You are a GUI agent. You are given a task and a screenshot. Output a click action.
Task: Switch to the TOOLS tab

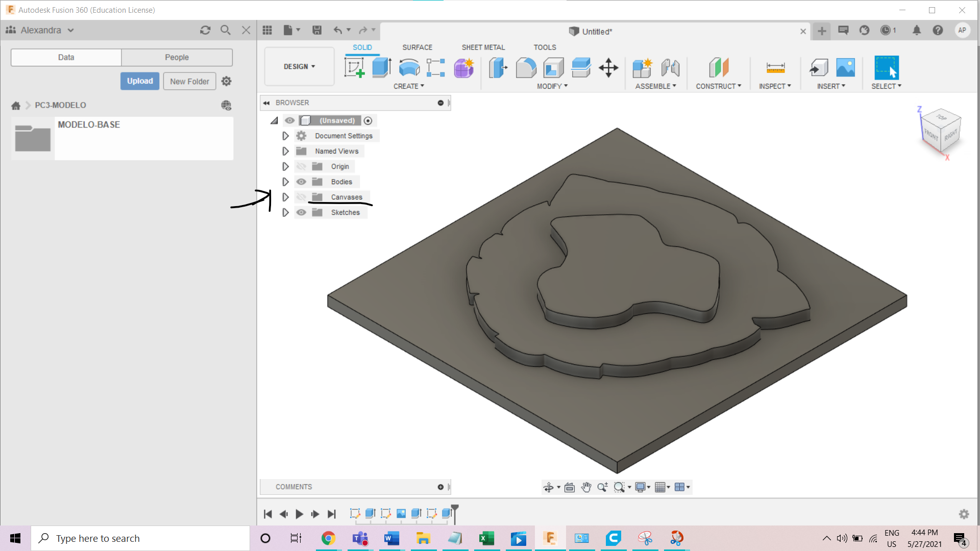[x=545, y=47]
